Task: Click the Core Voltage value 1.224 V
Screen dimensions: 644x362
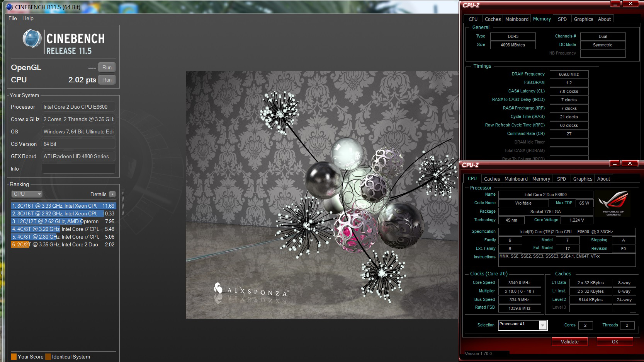Action: tap(576, 220)
